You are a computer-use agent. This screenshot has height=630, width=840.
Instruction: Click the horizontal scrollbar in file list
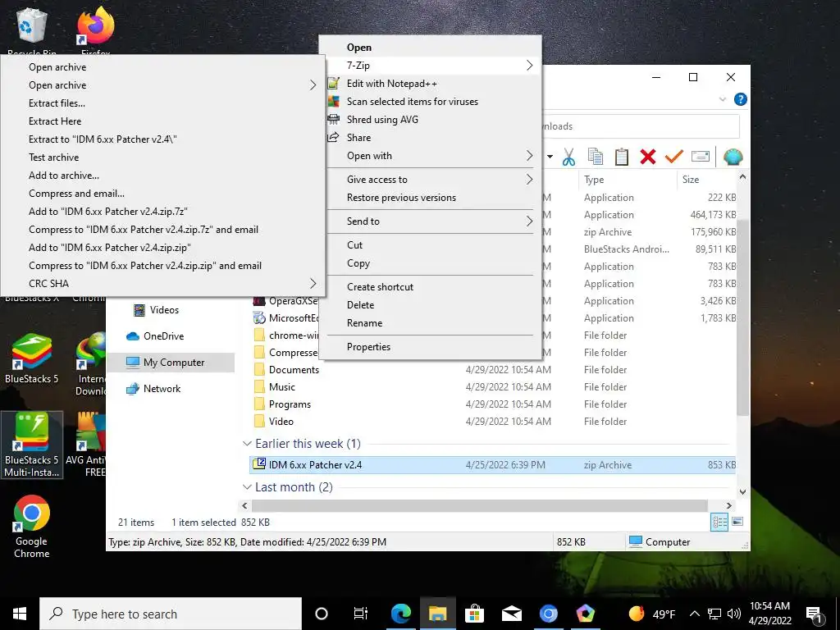[x=479, y=505]
